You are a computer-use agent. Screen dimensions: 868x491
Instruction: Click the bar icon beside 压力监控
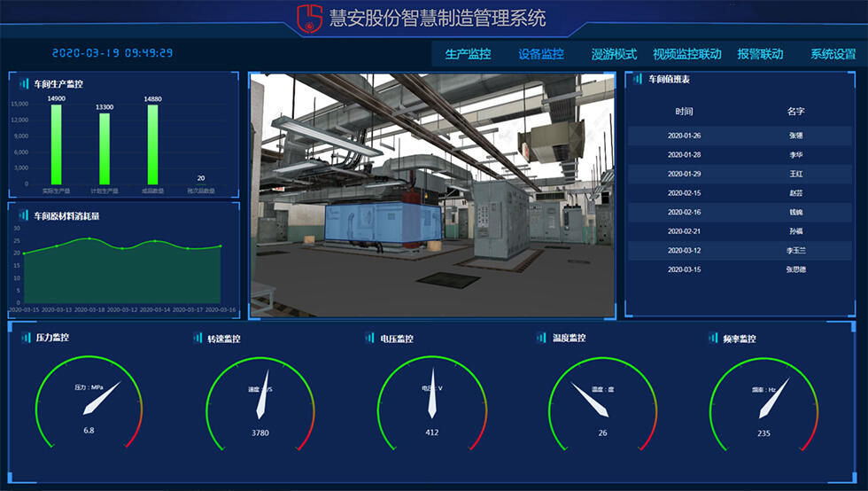click(x=26, y=338)
